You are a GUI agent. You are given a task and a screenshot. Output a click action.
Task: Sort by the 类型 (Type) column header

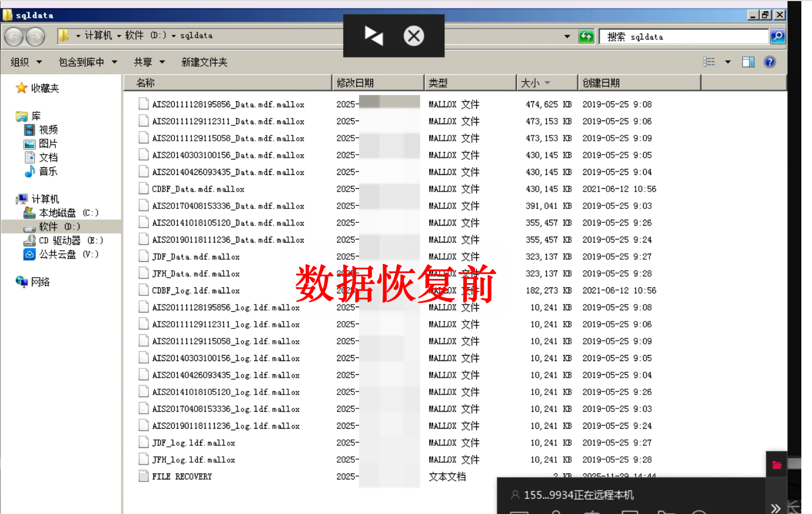[x=470, y=83]
